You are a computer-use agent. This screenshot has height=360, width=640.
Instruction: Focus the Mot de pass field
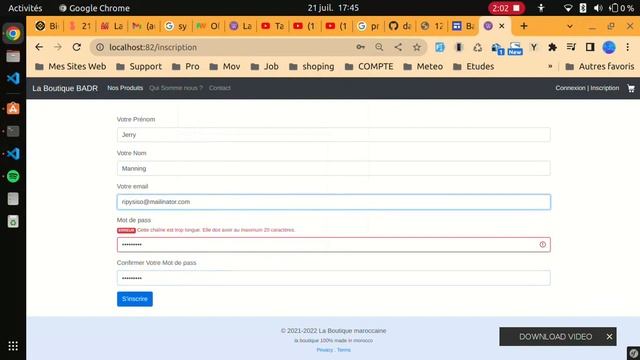pyautogui.click(x=333, y=244)
